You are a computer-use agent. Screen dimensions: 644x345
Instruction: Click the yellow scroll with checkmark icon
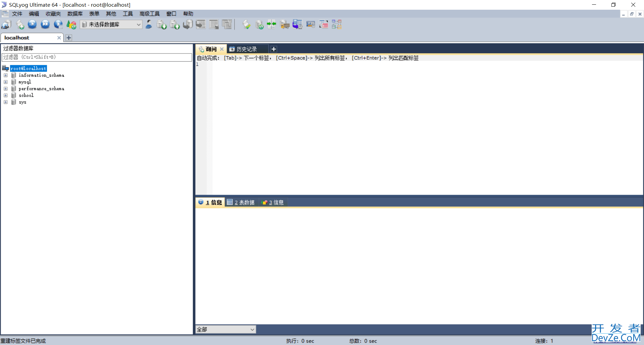246,24
